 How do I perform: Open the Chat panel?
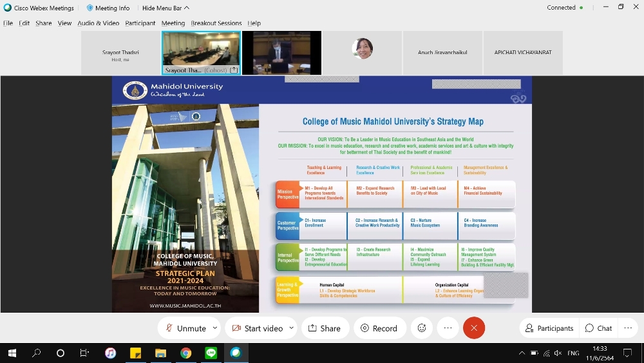(x=598, y=328)
